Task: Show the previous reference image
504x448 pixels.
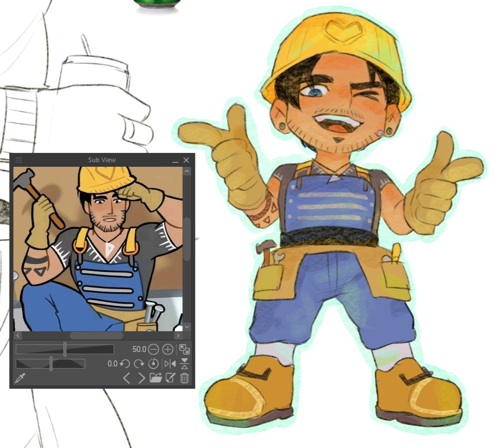Action: click(x=128, y=378)
